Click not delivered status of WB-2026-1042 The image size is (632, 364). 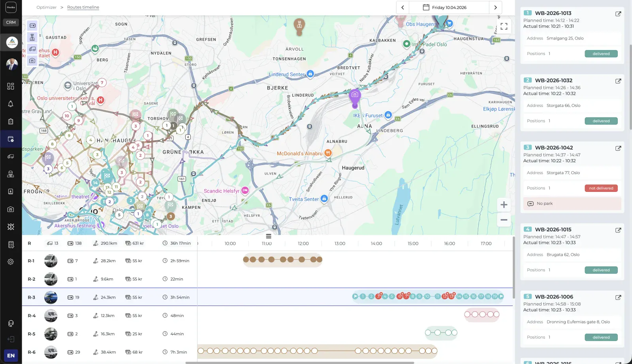601,188
